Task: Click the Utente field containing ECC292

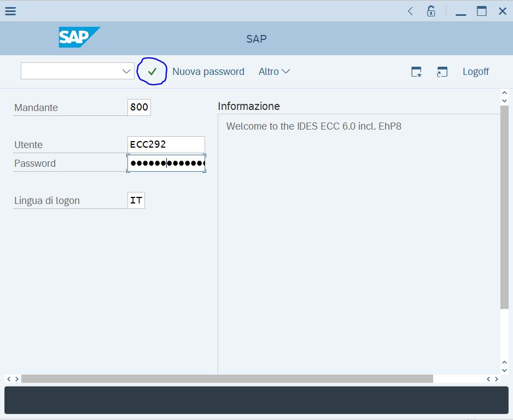Action: tap(166, 144)
